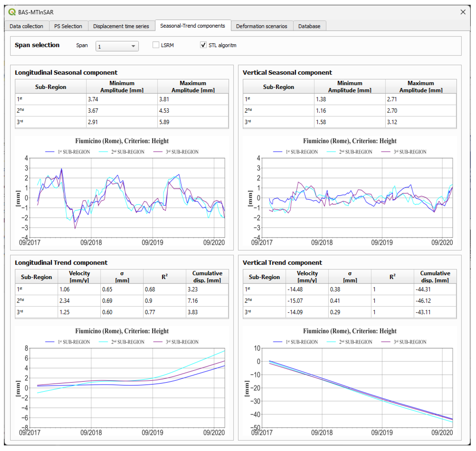Viewport: 476px width, 451px height.
Task: Click 1st SUB-REGION legend line in Longitudinal Seasonal chart
Action: click(x=50, y=152)
